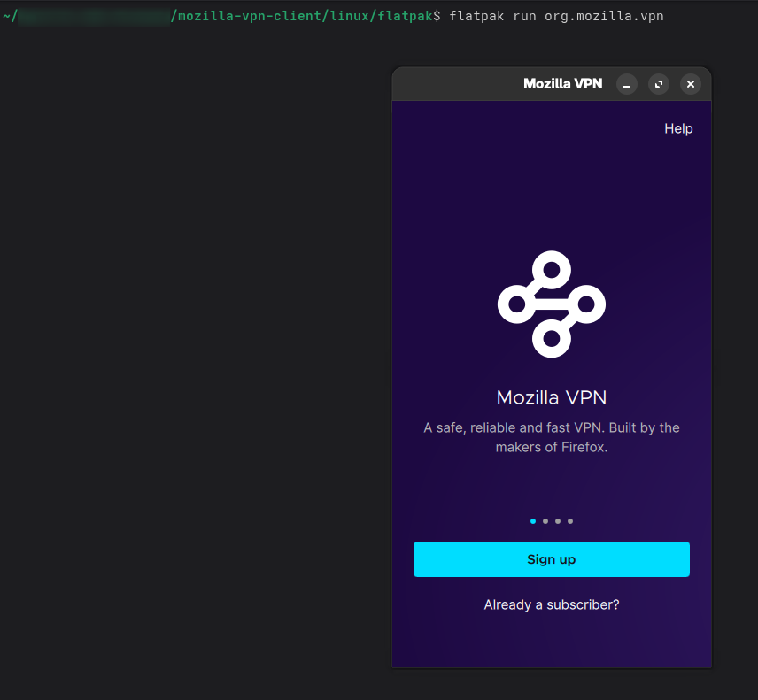Screen dimensions: 758x700
Task: Switch to the fourth onboarding page dot
Action: click(570, 521)
